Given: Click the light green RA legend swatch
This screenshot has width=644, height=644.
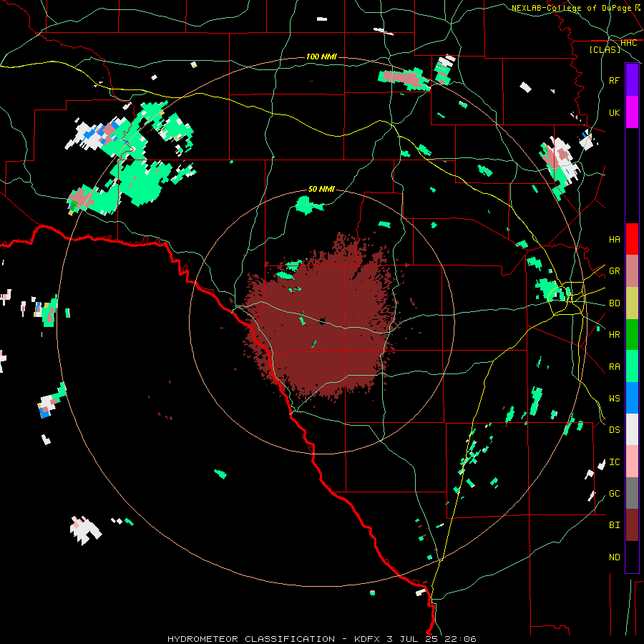Looking at the screenshot, I should point(632,366).
